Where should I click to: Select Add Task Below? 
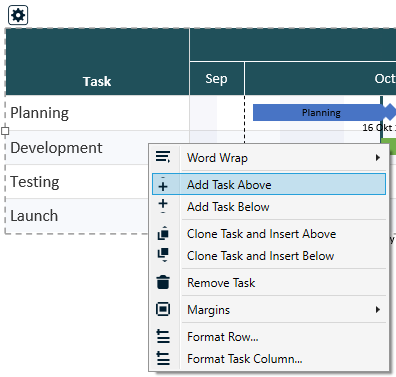coord(269,207)
